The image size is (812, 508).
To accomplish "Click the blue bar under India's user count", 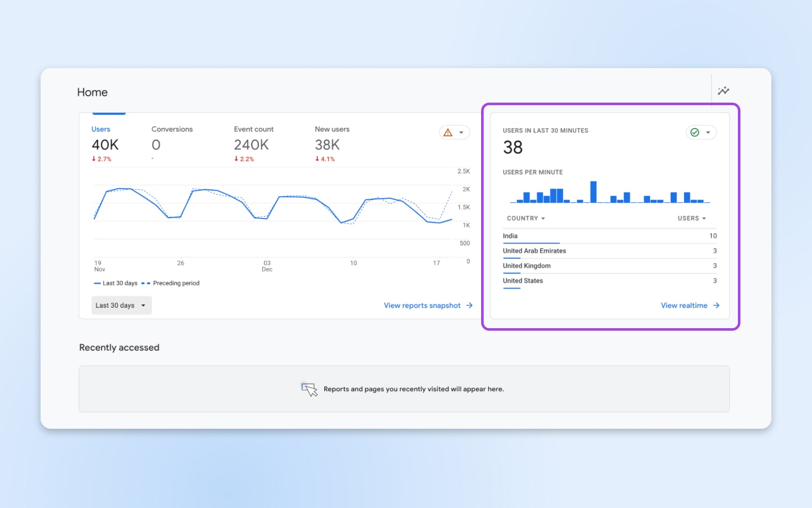I will (x=531, y=242).
